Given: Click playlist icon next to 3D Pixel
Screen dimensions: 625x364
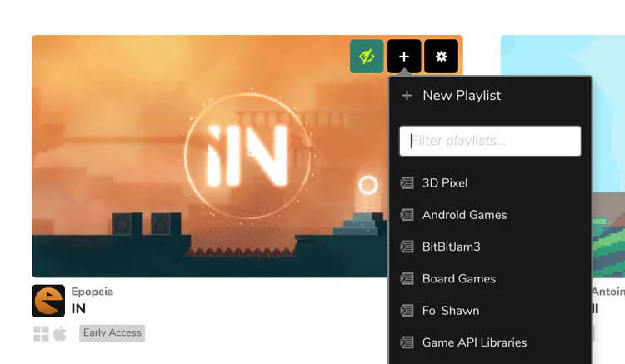Looking at the screenshot, I should tap(407, 182).
